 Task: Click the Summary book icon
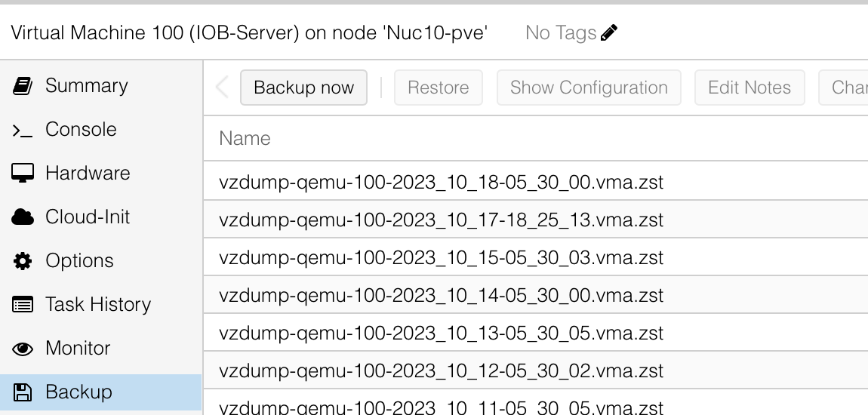[x=22, y=86]
